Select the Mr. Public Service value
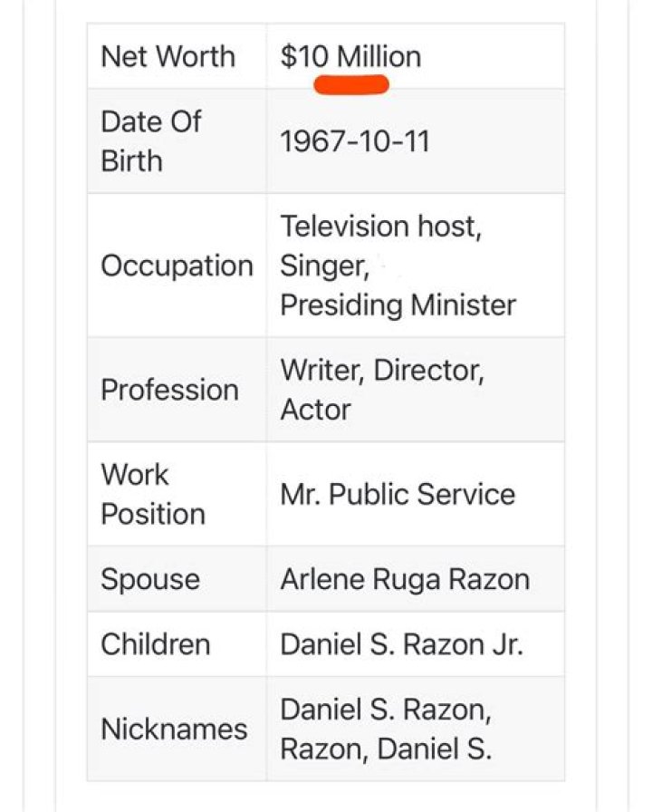Screen dimensions: 652x812 [398, 494]
